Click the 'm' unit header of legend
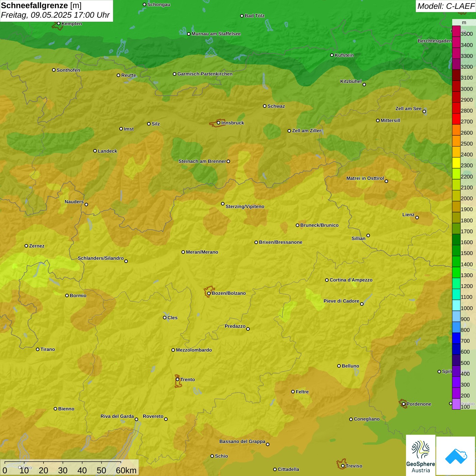The image size is (476, 476). tap(464, 22)
